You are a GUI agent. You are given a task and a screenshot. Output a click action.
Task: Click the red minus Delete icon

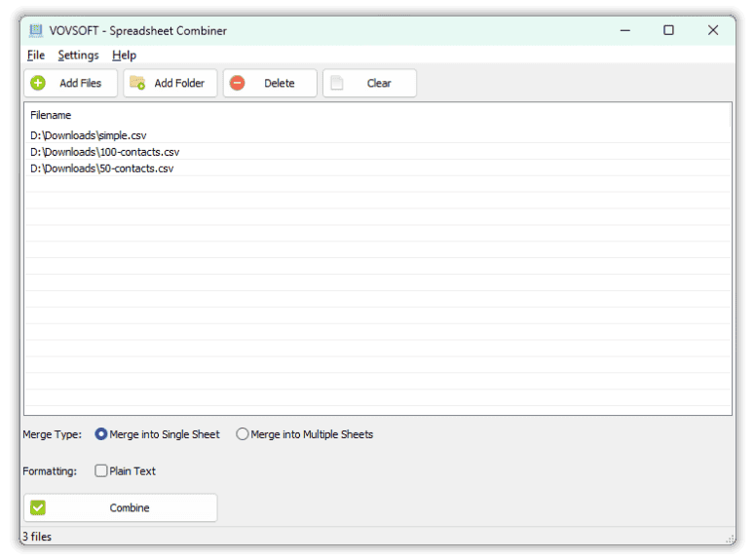point(238,83)
